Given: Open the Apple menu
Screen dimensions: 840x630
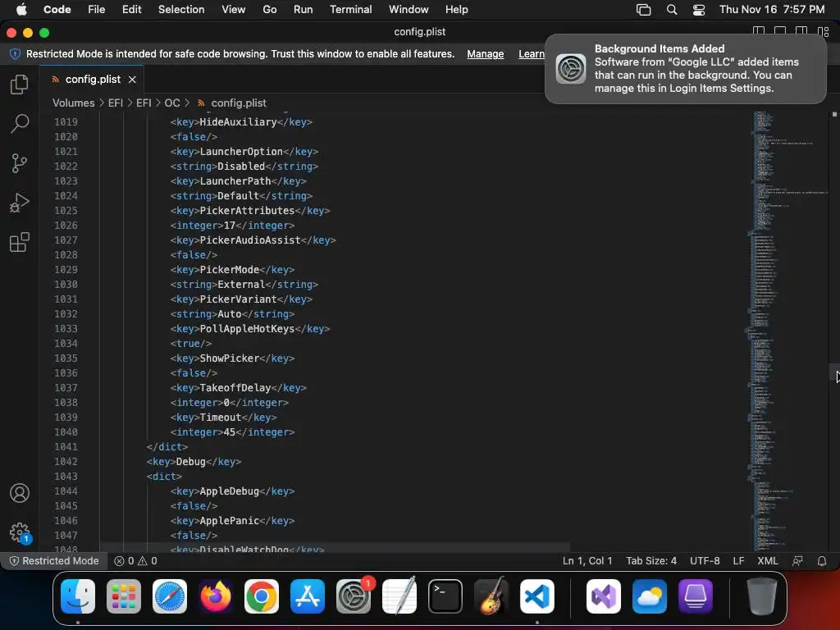Looking at the screenshot, I should (21, 10).
